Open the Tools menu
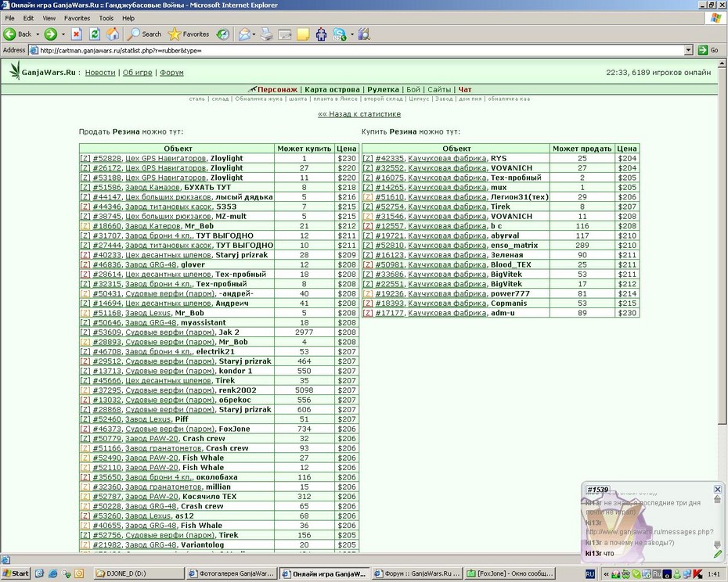Viewport: 728px width, 582px height. (106, 18)
